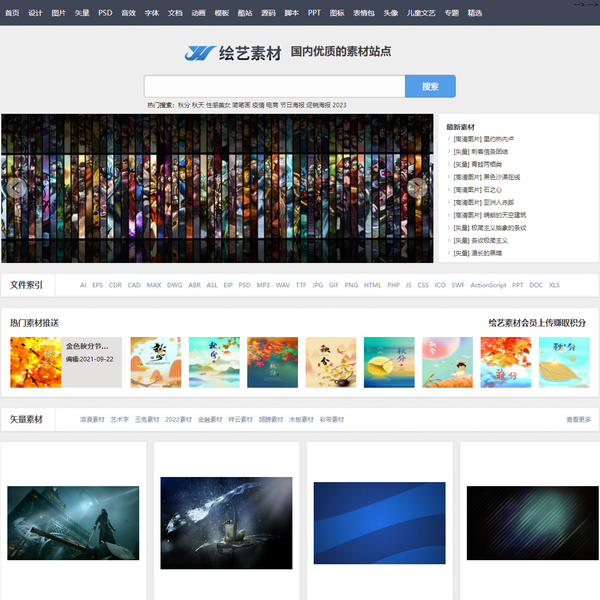Advance carousel with the right arrow

click(x=417, y=188)
